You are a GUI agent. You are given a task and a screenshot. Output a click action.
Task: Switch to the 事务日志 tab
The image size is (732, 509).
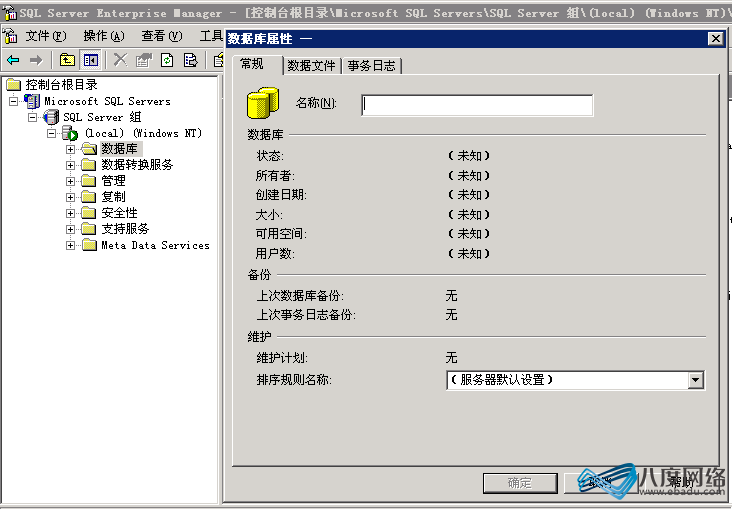[x=371, y=66]
